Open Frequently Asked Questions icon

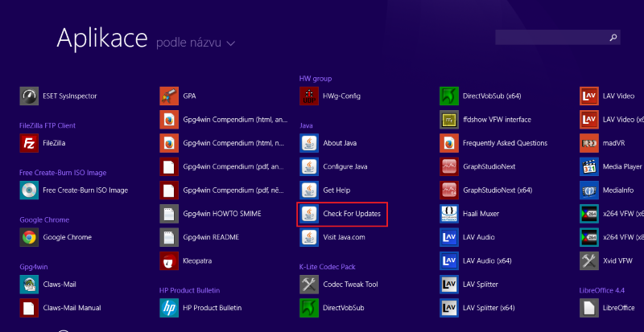(x=449, y=143)
